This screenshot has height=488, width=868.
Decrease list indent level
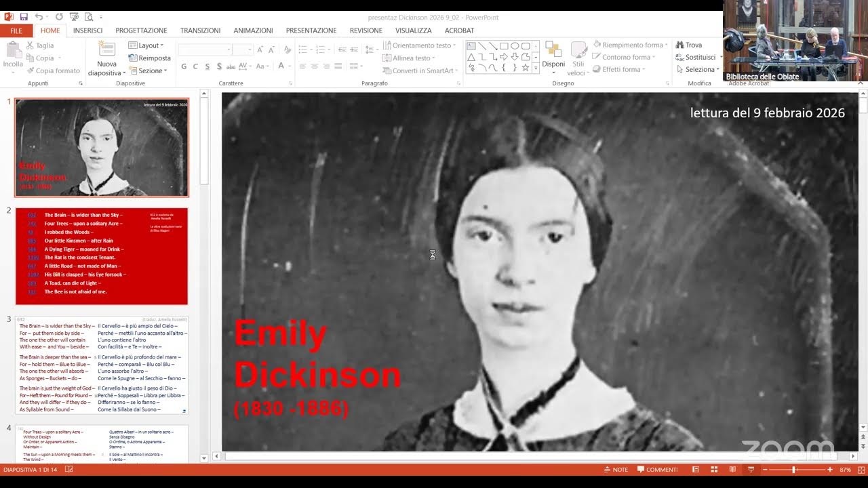342,49
